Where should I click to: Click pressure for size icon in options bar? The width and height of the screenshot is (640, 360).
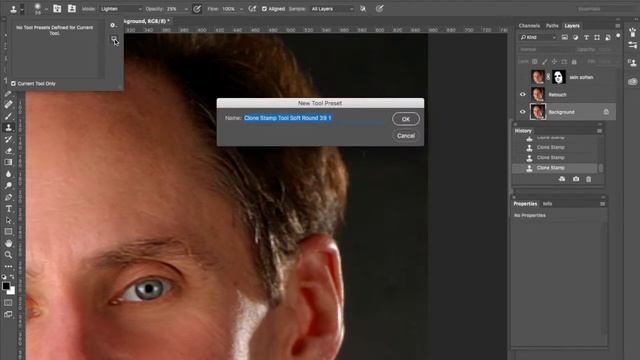pyautogui.click(x=380, y=9)
